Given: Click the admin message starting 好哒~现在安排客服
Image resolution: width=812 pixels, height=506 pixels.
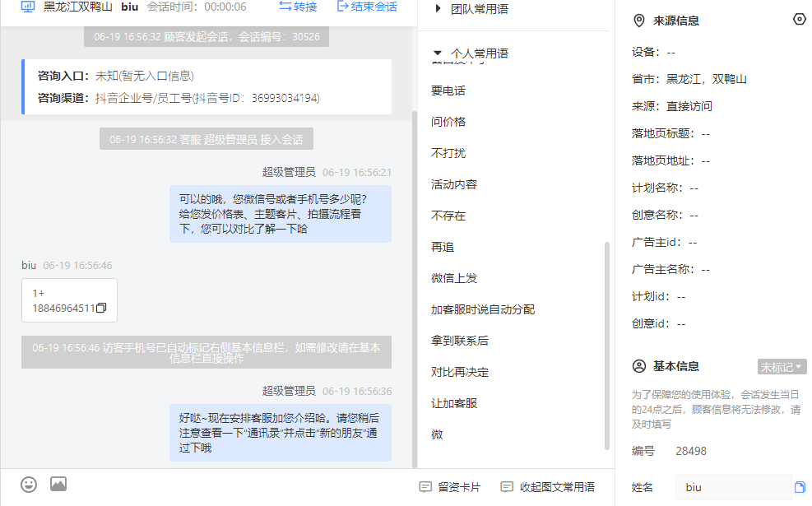Looking at the screenshot, I should pyautogui.click(x=281, y=433).
